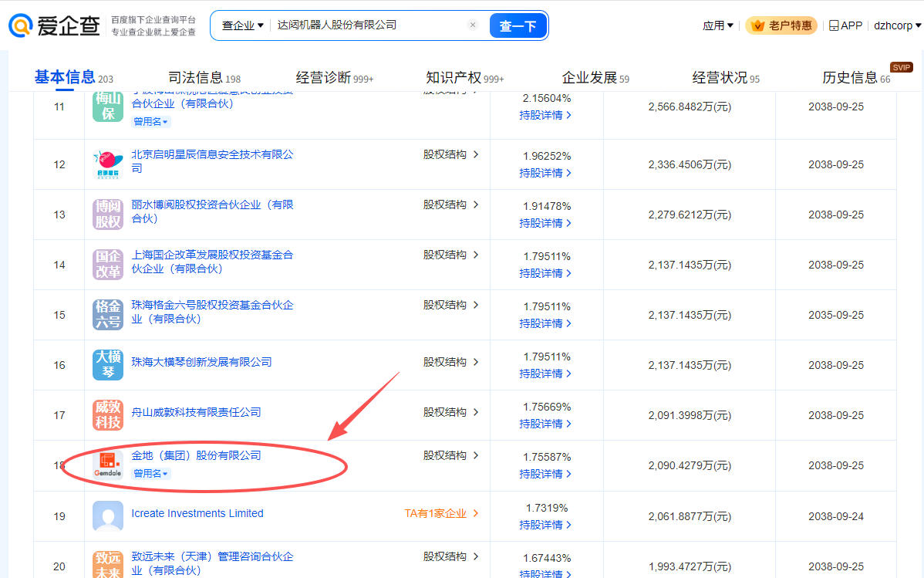Open 上海国企改革发展股权投资基金 link
The image size is (924, 578).
212,262
